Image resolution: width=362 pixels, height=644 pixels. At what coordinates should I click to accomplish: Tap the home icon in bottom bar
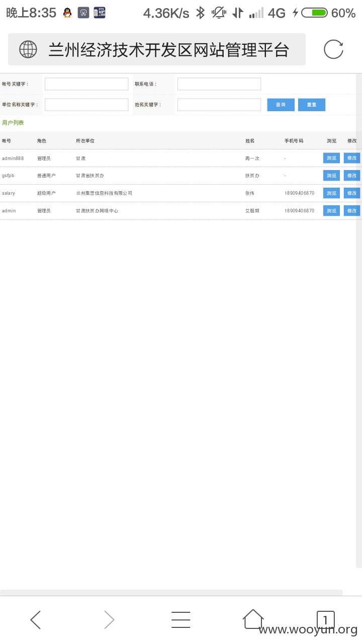pos(253,619)
